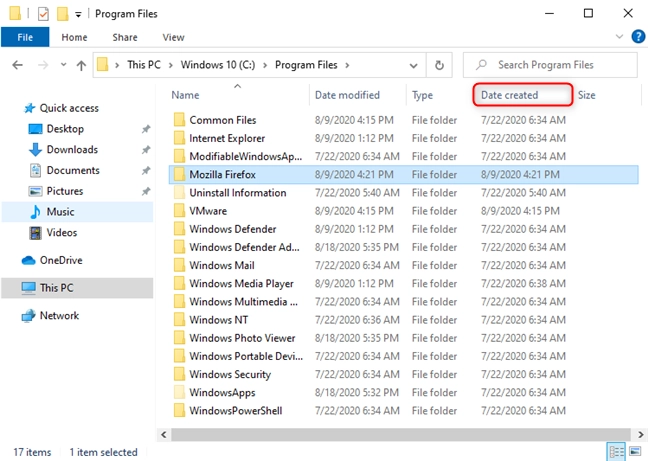The width and height of the screenshot is (648, 461).
Task: Select the Uninstall Information hidden folder icon
Action: [179, 192]
